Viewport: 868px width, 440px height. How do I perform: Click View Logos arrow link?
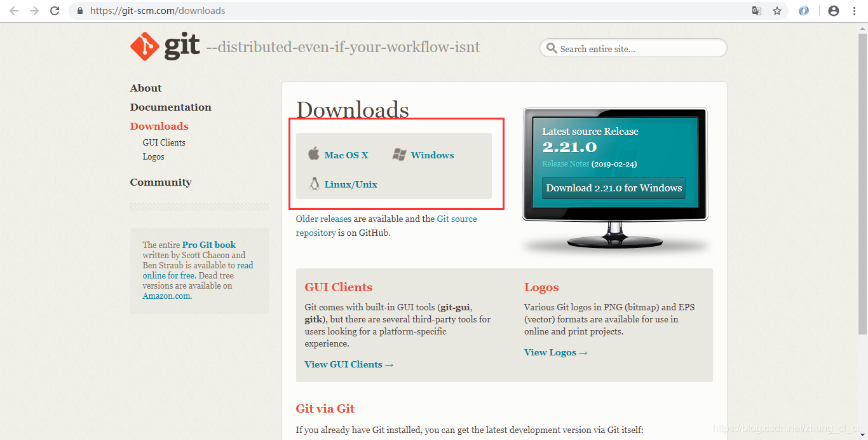click(x=556, y=352)
